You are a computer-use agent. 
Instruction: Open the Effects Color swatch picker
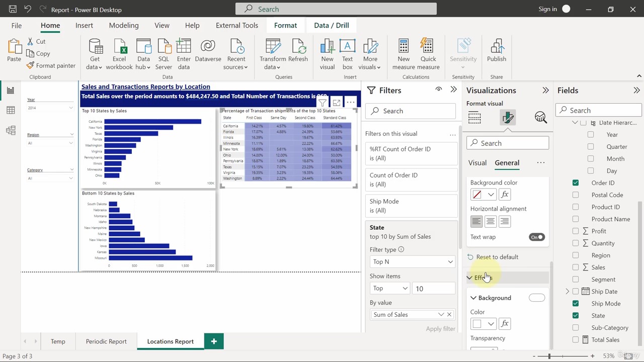(482, 324)
